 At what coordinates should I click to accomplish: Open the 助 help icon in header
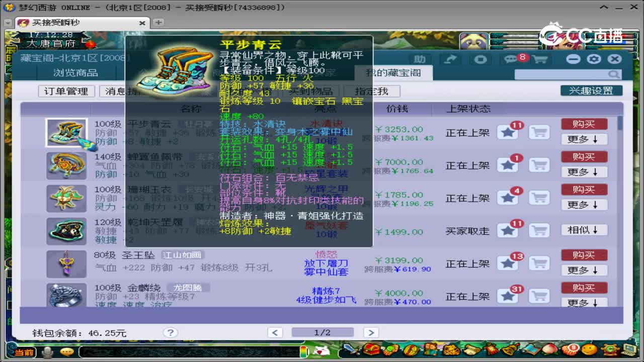420,59
